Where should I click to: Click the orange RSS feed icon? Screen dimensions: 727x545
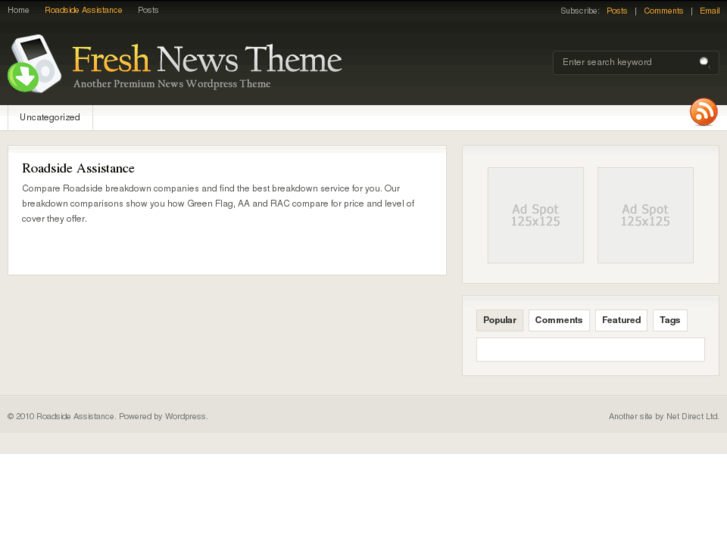(703, 112)
